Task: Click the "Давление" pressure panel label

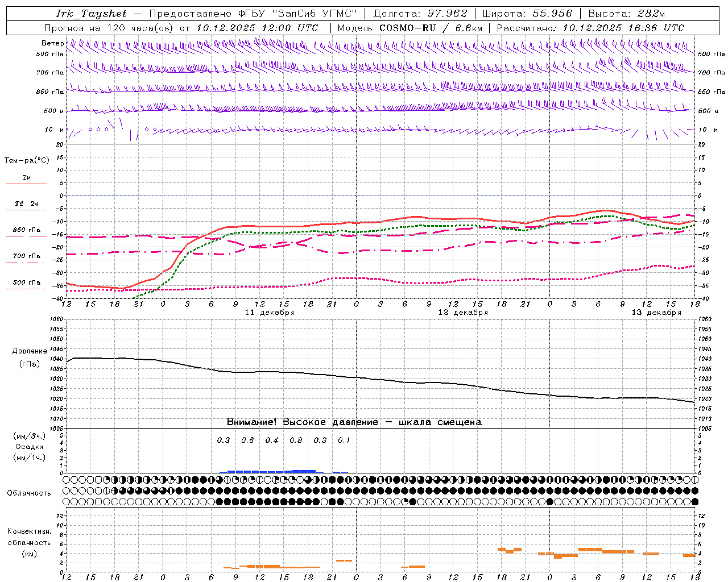Action: (29, 351)
